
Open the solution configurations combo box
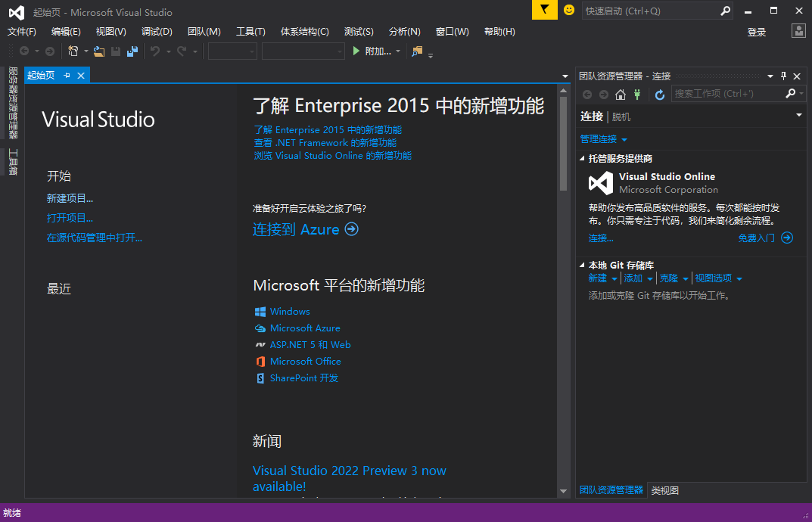232,51
